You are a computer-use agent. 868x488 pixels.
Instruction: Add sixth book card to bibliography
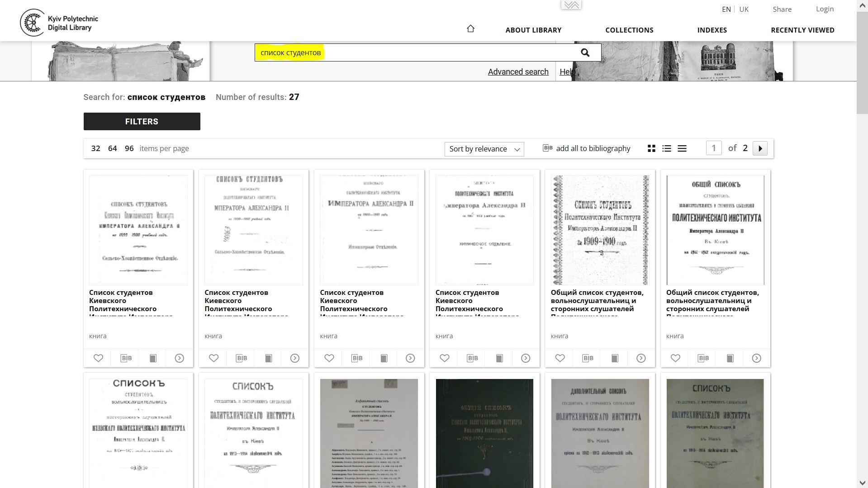point(703,358)
